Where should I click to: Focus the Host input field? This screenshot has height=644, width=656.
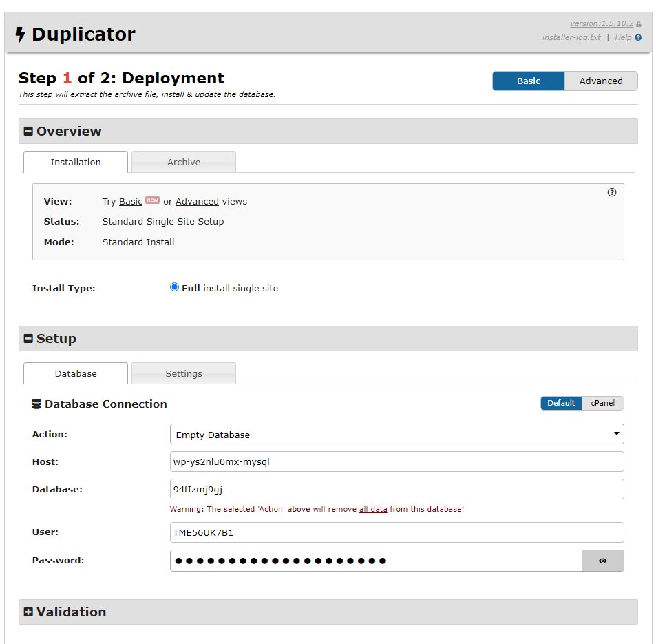pos(396,461)
